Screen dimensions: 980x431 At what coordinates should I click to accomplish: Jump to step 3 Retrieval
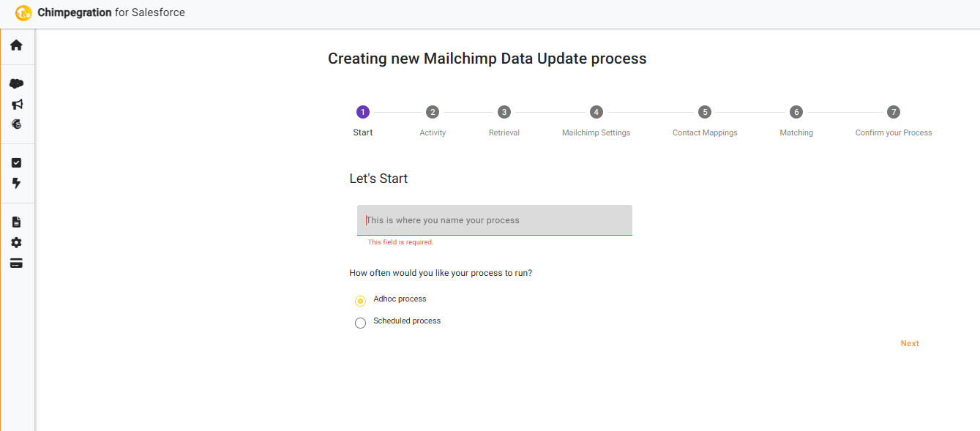pyautogui.click(x=504, y=112)
